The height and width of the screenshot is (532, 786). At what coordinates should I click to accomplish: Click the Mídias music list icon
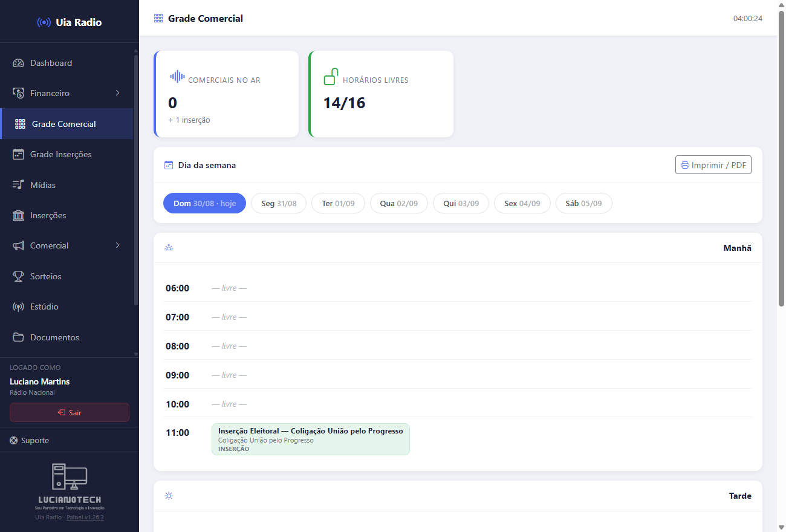pos(18,185)
